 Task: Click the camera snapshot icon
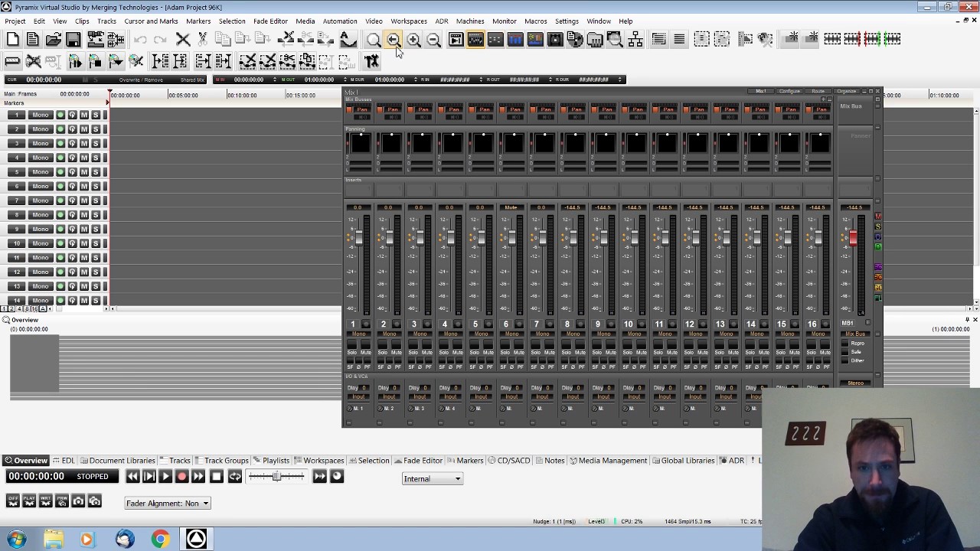pos(78,501)
